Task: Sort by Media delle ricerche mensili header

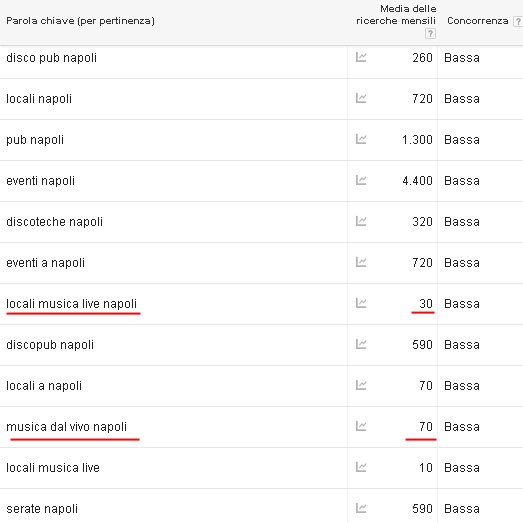Action: tap(396, 15)
